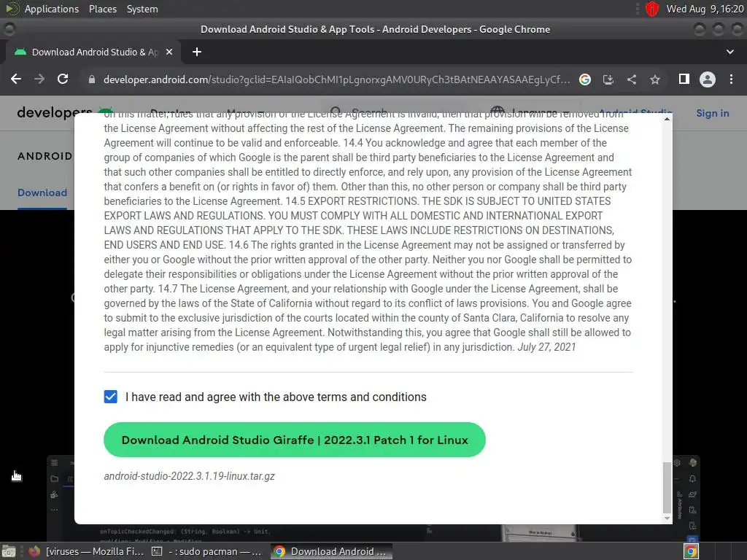
Task: Open the Google icon in address bar
Action: (x=585, y=79)
